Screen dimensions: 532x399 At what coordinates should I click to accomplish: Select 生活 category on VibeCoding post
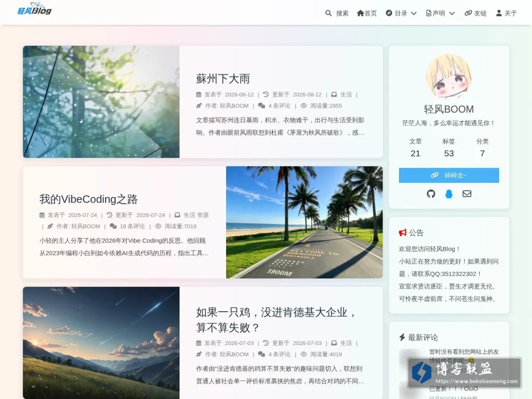[189, 215]
